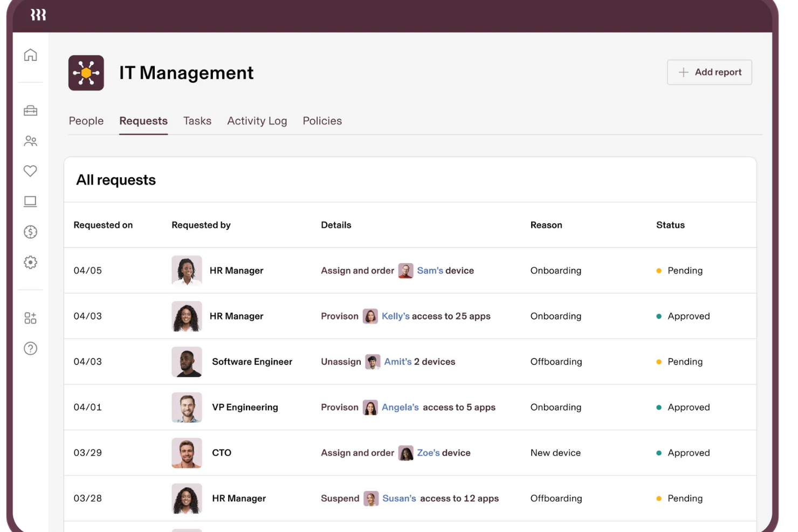Switch to the Policies tab
Viewport: 798px width, 532px height.
[322, 121]
